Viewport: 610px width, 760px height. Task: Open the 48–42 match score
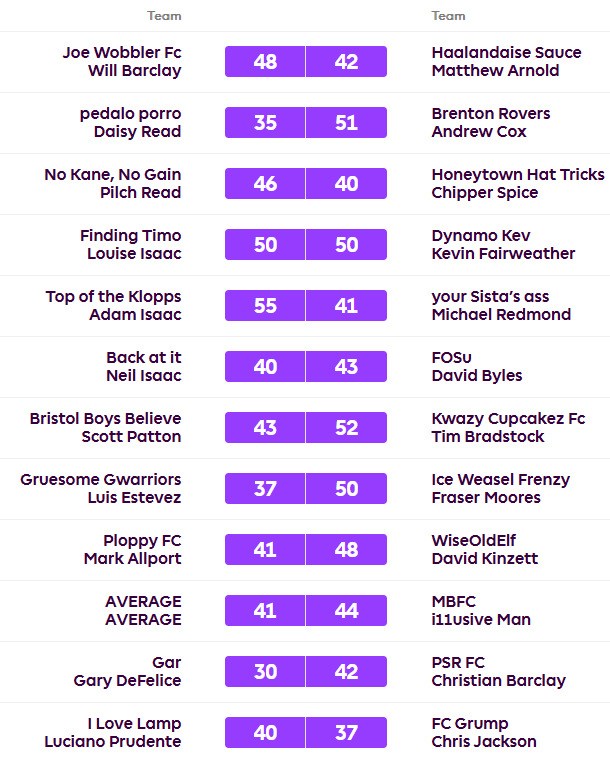pos(305,62)
